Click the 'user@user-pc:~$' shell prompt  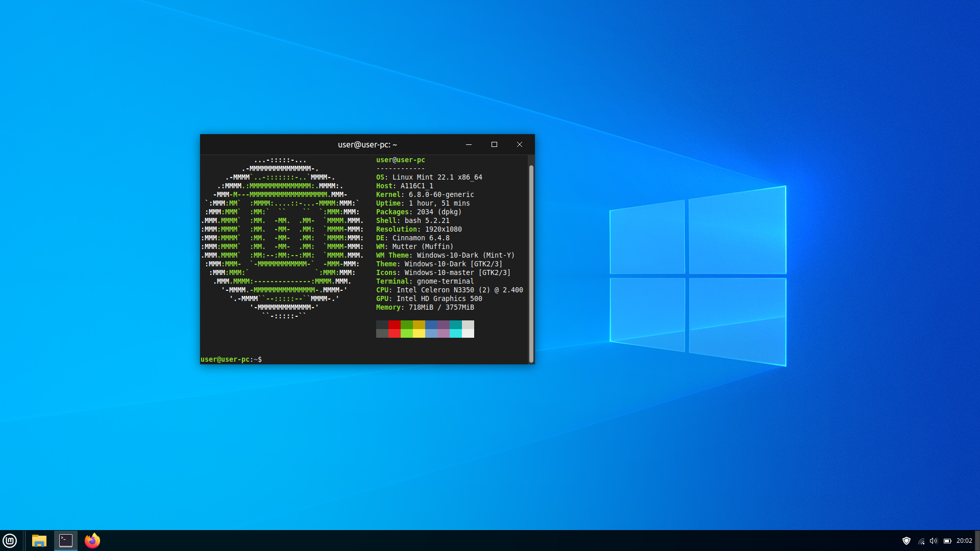231,360
